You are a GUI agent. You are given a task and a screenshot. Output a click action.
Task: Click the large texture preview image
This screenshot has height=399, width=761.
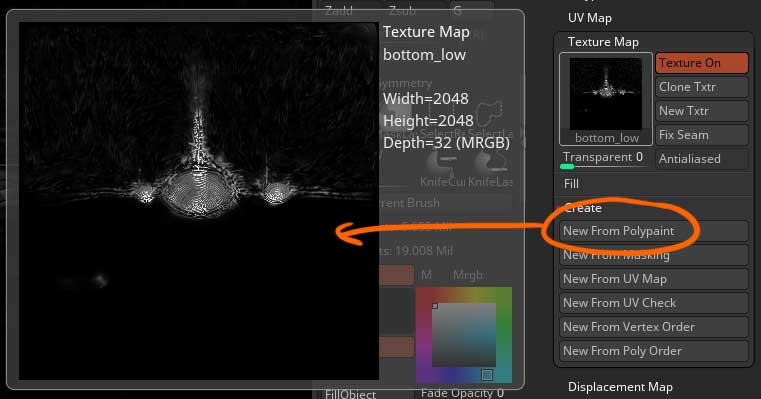click(199, 201)
